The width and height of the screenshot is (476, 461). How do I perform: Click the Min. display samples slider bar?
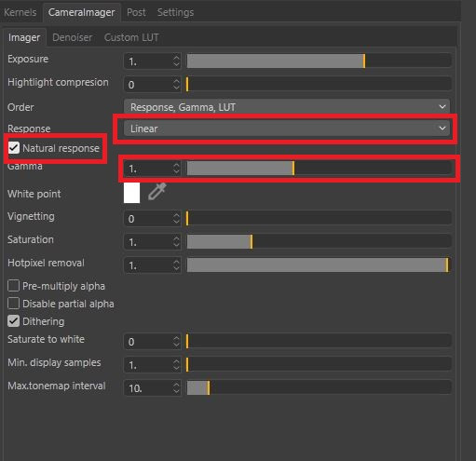pos(319,364)
